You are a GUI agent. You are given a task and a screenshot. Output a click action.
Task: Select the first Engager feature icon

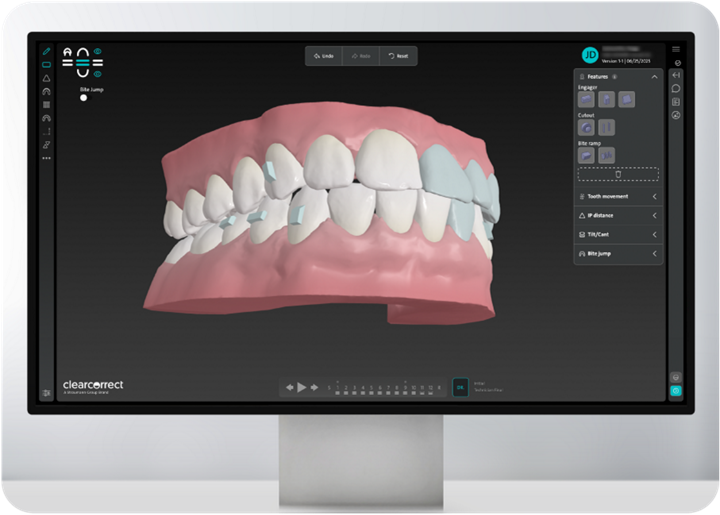click(x=587, y=99)
